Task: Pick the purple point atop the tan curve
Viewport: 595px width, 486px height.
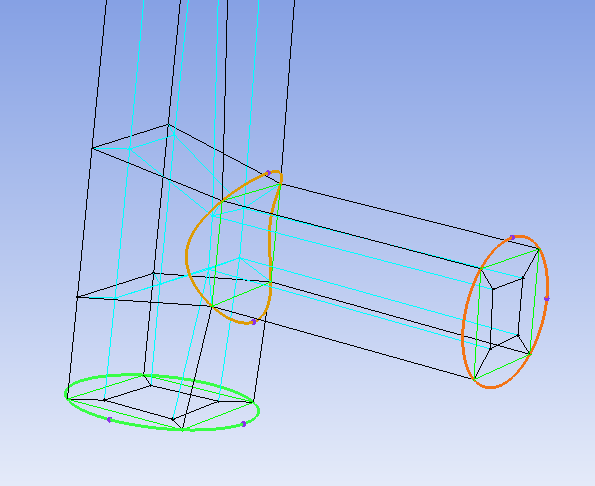Action: (268, 173)
